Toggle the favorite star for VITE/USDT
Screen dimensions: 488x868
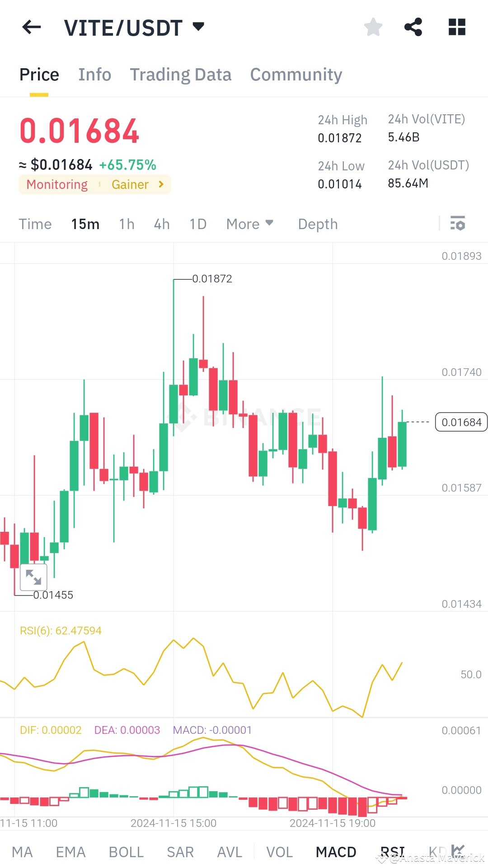coord(373,27)
